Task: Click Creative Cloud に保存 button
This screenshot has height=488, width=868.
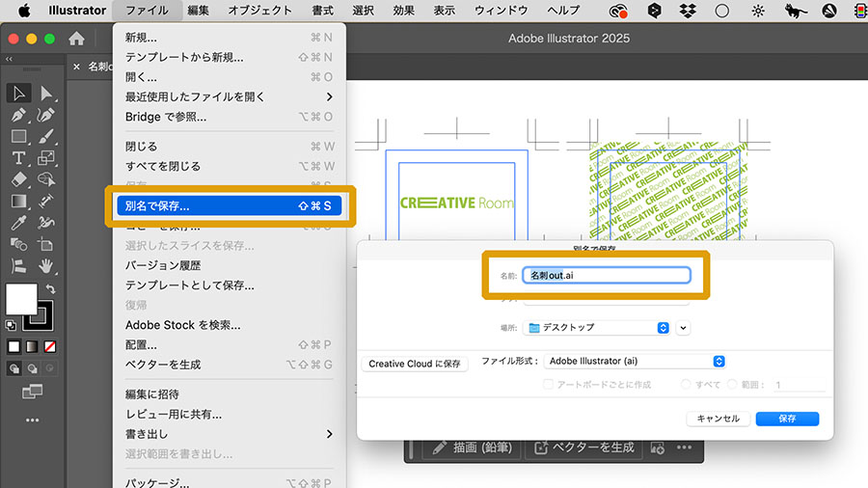Action: (x=415, y=364)
